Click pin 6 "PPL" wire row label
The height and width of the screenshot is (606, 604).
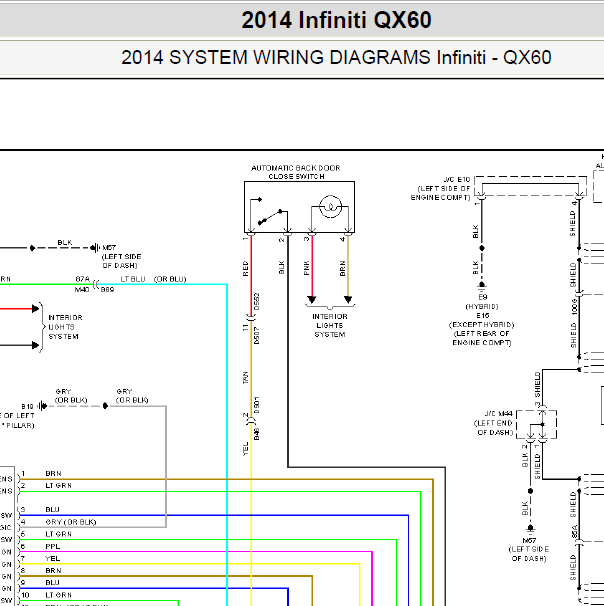(53, 546)
